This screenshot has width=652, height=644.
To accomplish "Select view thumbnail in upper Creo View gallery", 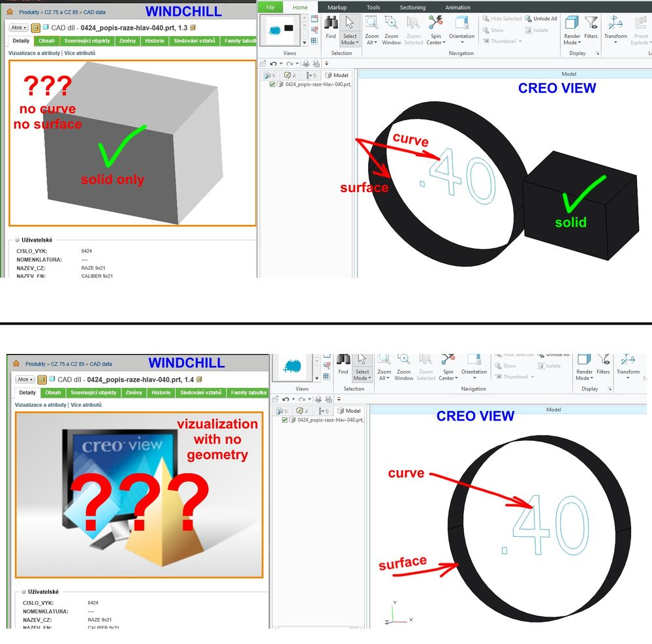I will (x=281, y=29).
